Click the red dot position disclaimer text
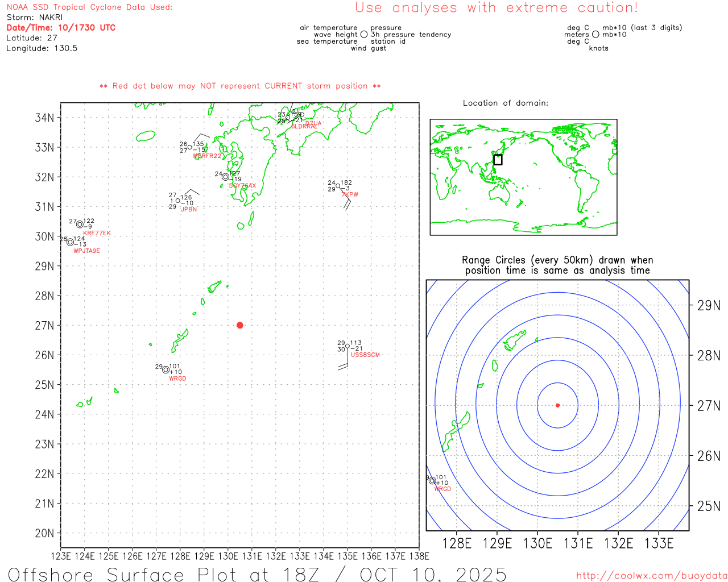Image resolution: width=728 pixels, height=582 pixels. point(240,86)
